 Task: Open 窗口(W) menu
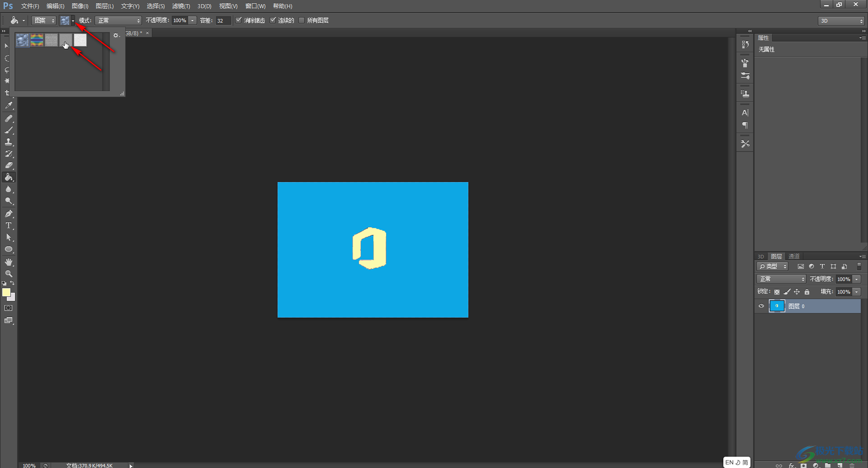point(255,6)
